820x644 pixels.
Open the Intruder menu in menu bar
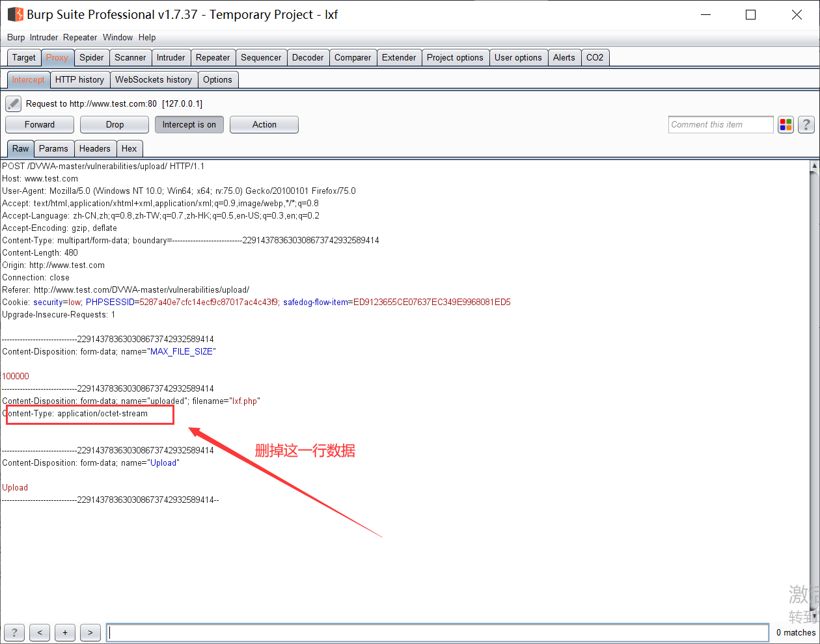(44, 38)
